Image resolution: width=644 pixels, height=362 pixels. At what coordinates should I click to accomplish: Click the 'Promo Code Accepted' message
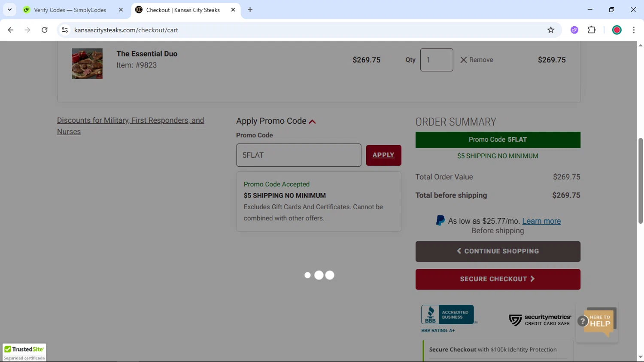click(276, 184)
